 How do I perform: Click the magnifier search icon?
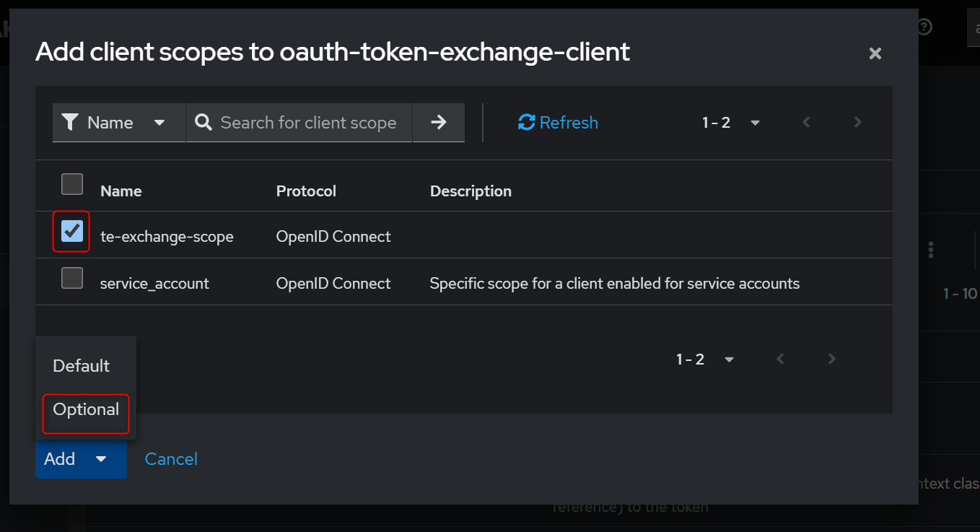click(204, 123)
